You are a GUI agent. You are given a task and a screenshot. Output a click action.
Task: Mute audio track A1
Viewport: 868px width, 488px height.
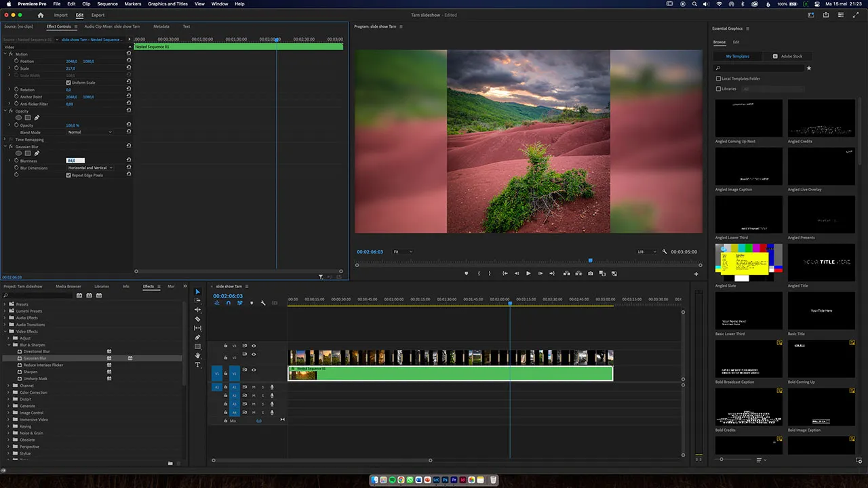[254, 387]
